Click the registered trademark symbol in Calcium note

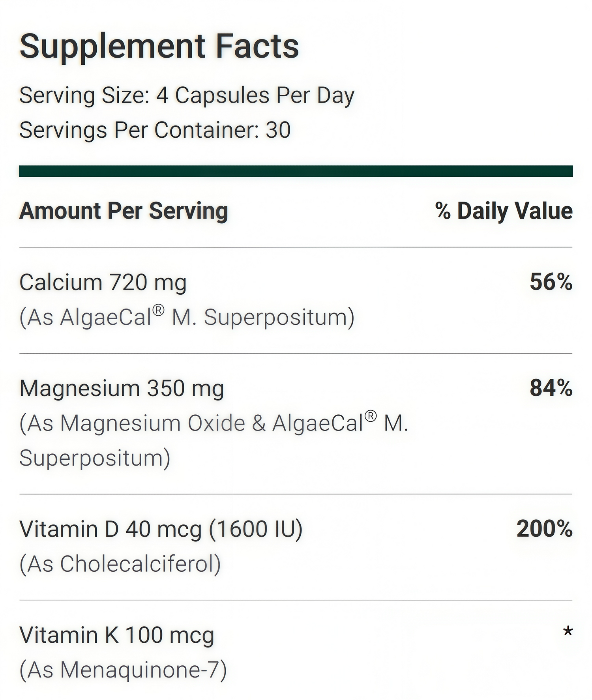coord(158,311)
